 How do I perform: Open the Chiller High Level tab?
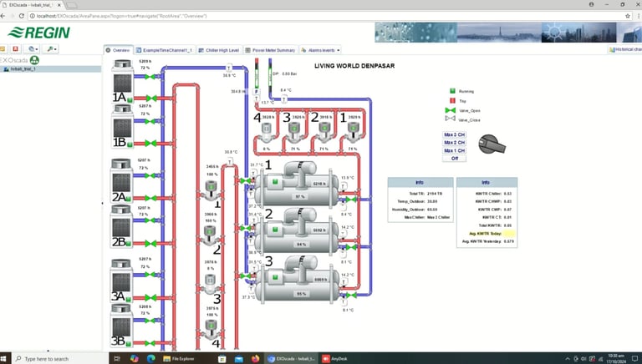[x=219, y=50]
